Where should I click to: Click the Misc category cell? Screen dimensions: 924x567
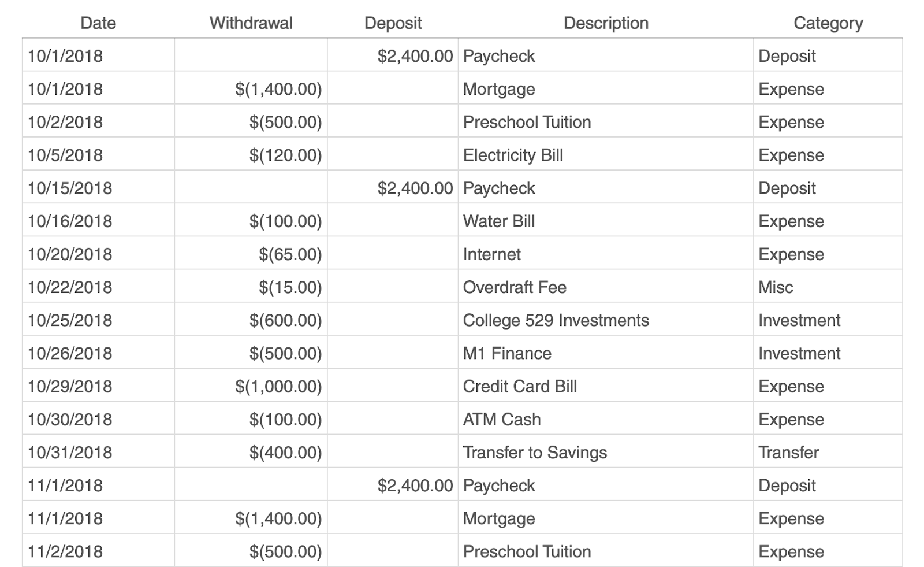[776, 287]
